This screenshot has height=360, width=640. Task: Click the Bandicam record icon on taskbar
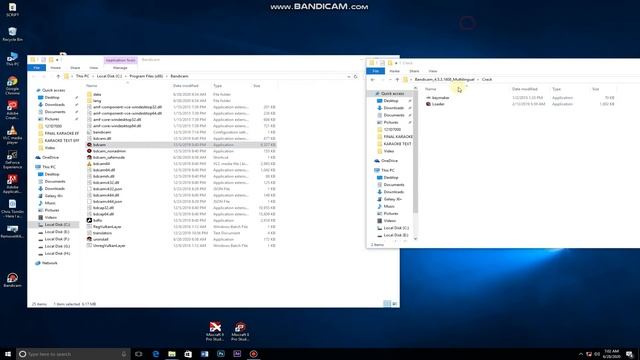pos(253,354)
